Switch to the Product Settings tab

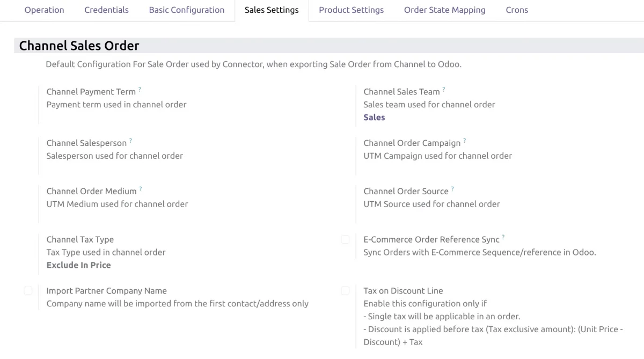pyautogui.click(x=351, y=10)
